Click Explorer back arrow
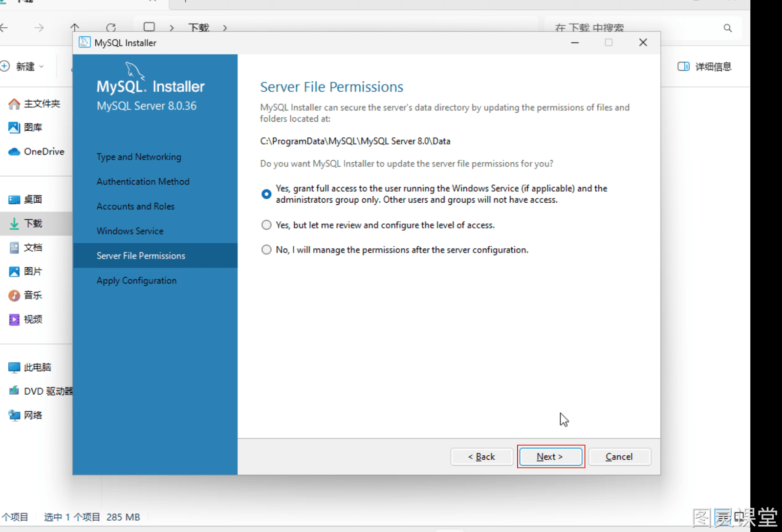 point(4,28)
